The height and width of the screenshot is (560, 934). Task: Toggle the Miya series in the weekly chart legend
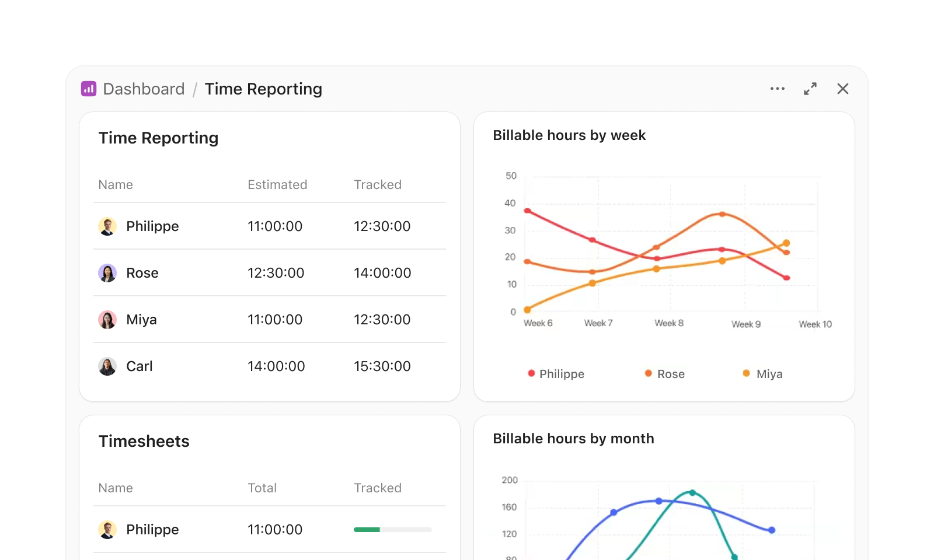point(762,373)
